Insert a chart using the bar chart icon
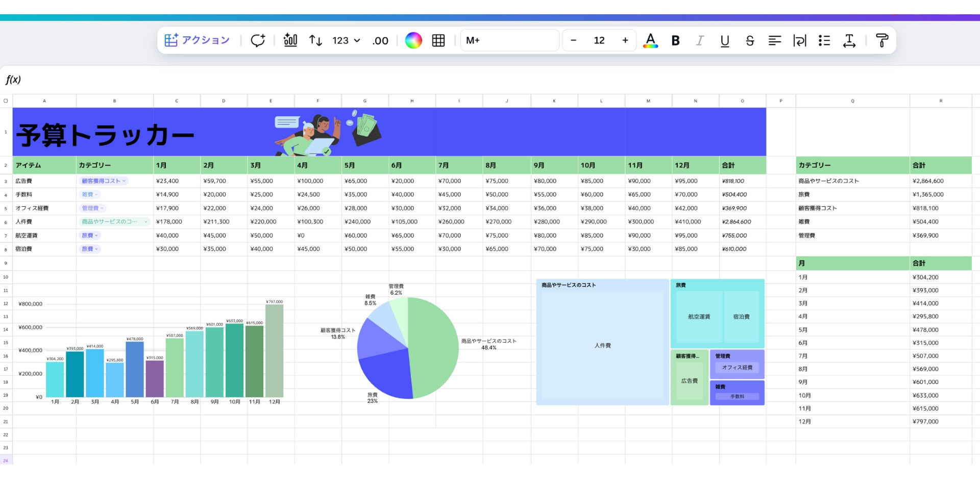Screen dimensions: 980x479 [x=290, y=40]
